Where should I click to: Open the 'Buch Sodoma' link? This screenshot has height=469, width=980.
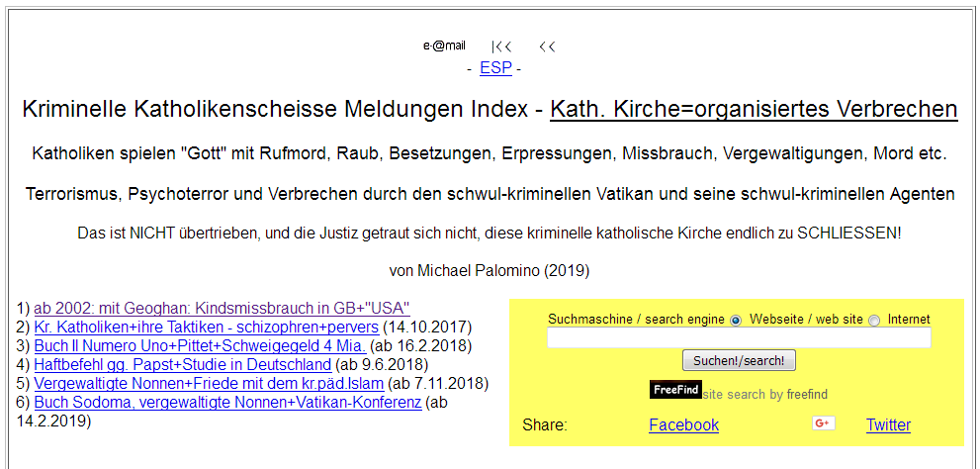[x=227, y=402]
